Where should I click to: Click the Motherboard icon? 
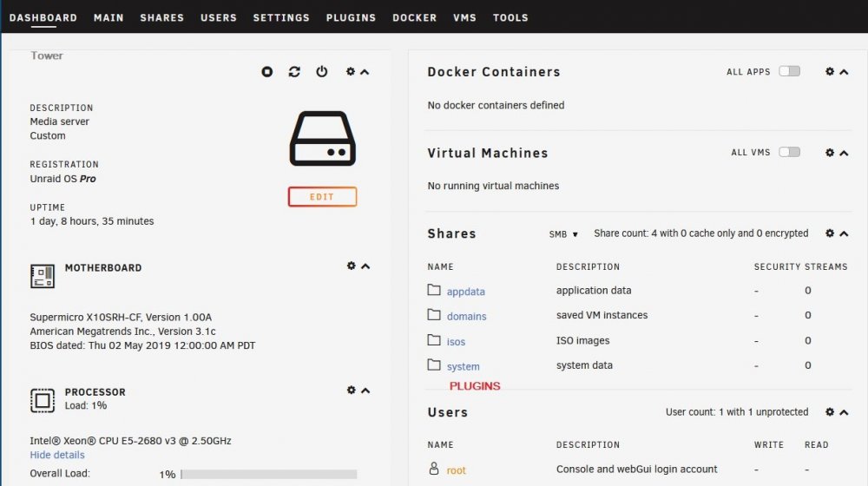point(43,276)
